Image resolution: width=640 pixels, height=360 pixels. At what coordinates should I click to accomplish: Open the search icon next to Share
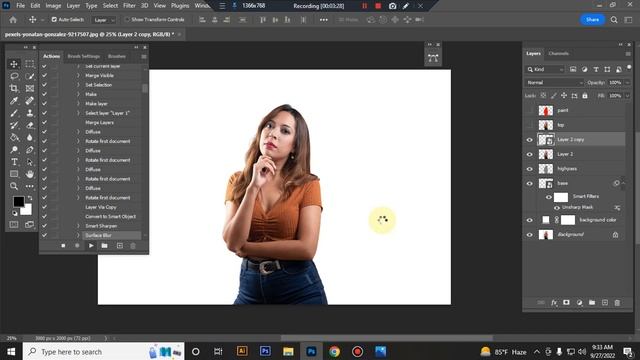pyautogui.click(x=614, y=20)
